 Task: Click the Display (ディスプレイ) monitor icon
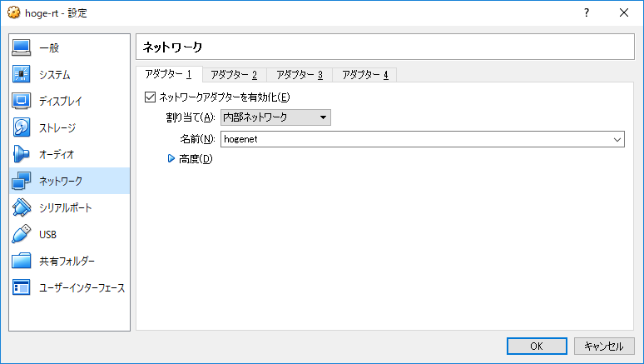pos(21,101)
